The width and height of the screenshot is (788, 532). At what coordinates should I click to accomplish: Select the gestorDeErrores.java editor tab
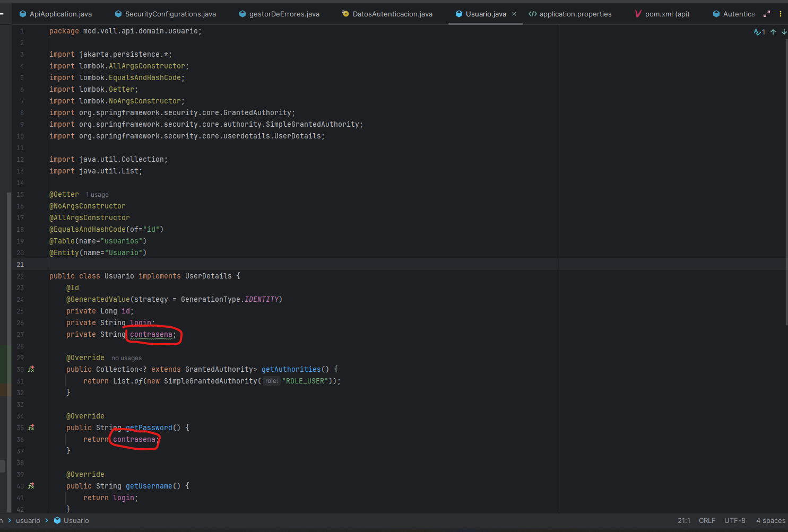pyautogui.click(x=279, y=14)
